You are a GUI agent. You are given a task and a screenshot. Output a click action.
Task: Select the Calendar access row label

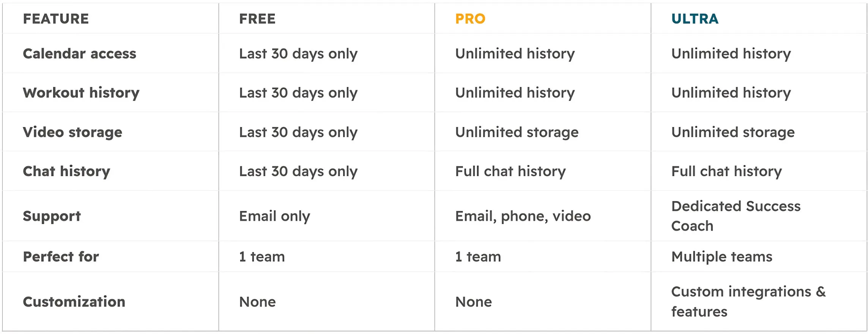point(79,54)
